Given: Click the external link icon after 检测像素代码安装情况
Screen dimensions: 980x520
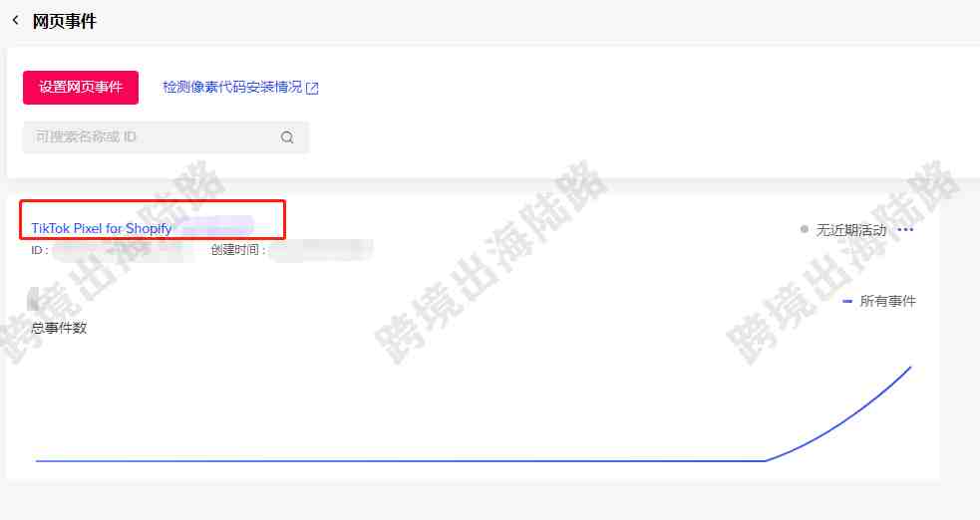Looking at the screenshot, I should click(x=312, y=88).
